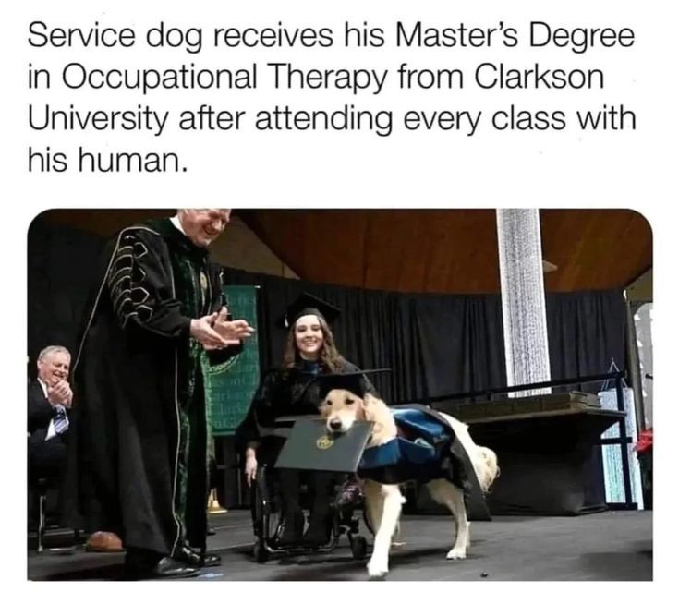Viewport: 679px width, 616px height.
Task: Open the graduation ceremony photo
Action: pos(340,394)
